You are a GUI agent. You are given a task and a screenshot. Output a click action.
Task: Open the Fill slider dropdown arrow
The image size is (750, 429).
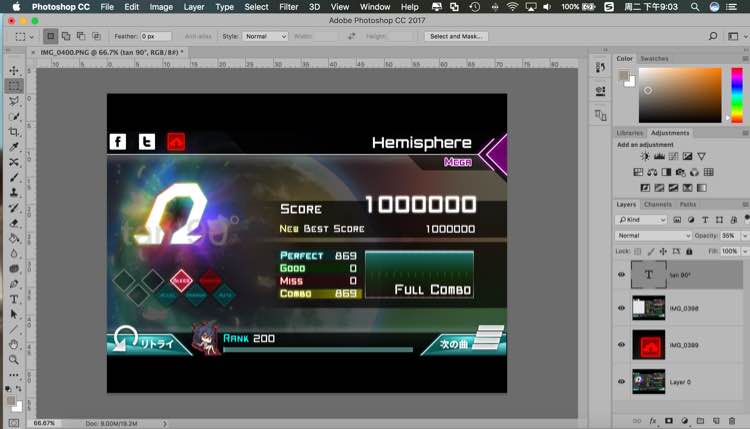[745, 251]
